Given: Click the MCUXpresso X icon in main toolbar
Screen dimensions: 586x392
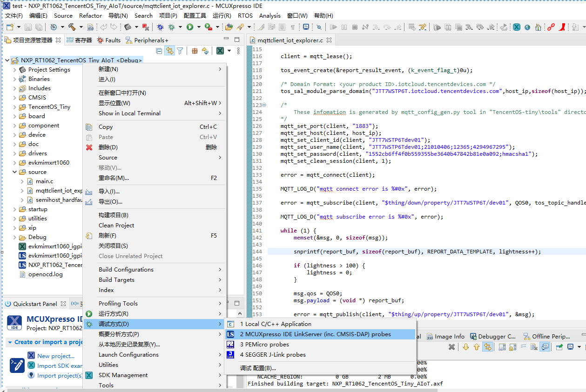Looking at the screenshot, I should tap(517, 27).
